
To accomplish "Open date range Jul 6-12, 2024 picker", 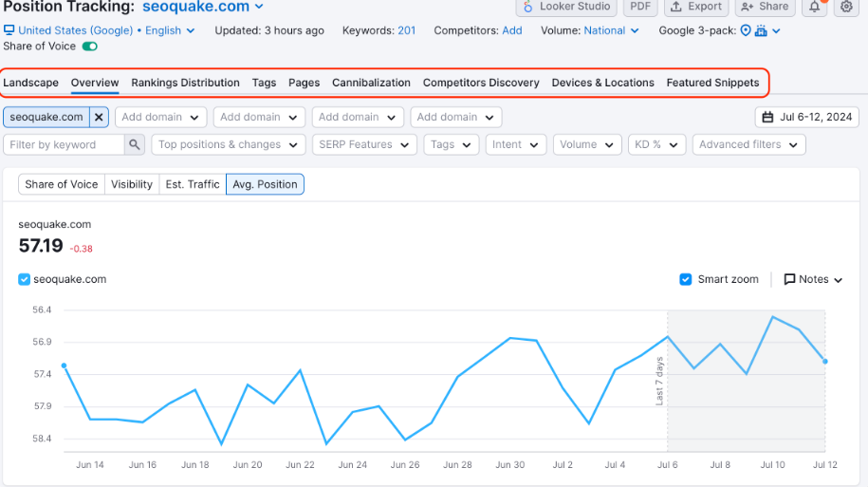I will tap(807, 117).
